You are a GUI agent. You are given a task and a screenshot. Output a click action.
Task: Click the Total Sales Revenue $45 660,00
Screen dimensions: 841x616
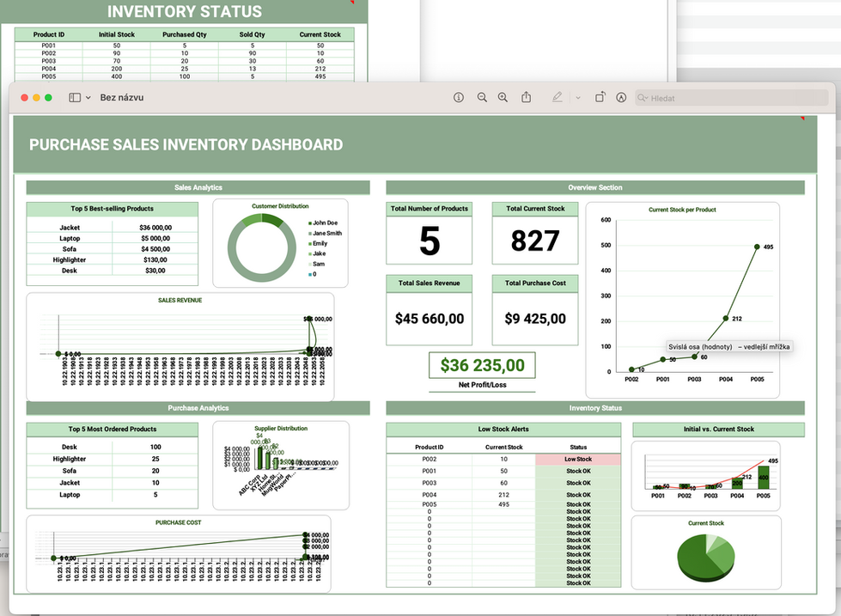pyautogui.click(x=429, y=319)
